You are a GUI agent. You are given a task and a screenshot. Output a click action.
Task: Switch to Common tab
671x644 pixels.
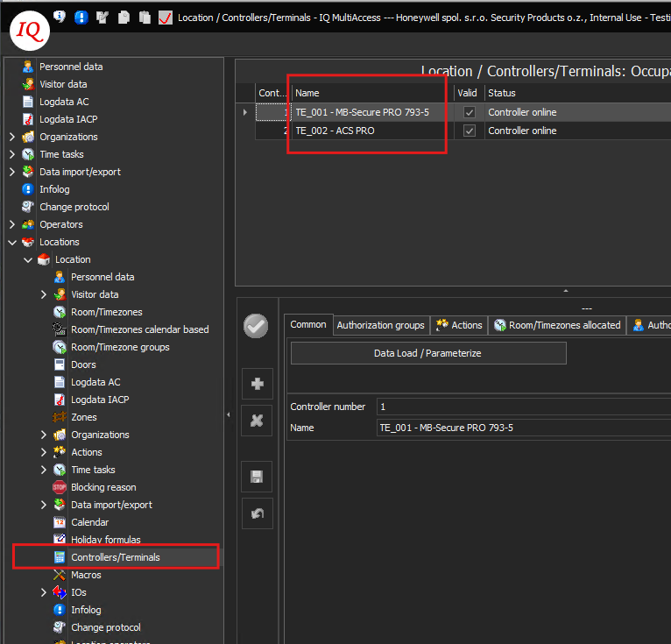(308, 325)
